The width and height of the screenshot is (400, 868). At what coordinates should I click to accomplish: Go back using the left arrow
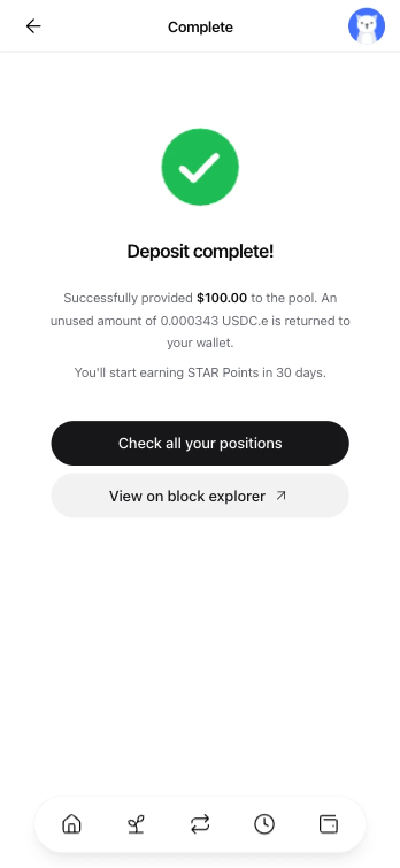(x=33, y=26)
